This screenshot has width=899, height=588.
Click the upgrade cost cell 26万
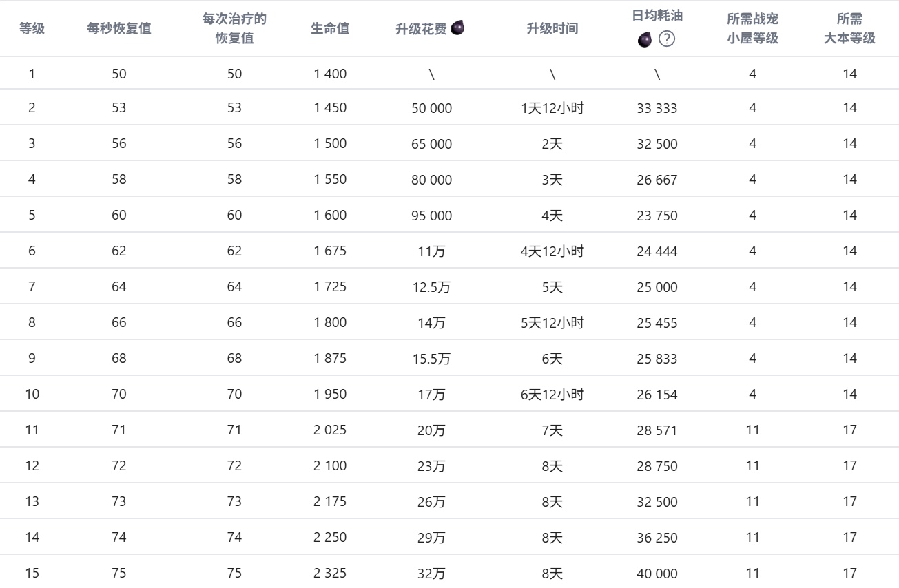tap(432, 502)
